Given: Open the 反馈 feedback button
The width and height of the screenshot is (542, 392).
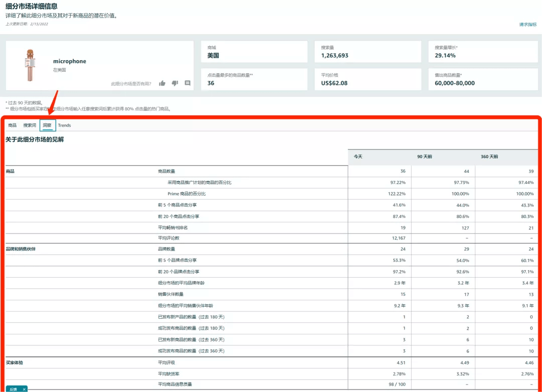Looking at the screenshot, I should pyautogui.click(x=13, y=389).
